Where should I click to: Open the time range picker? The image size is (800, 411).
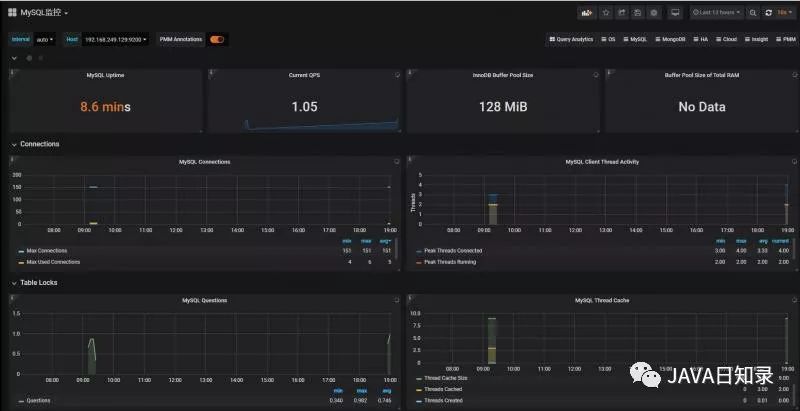tap(716, 13)
